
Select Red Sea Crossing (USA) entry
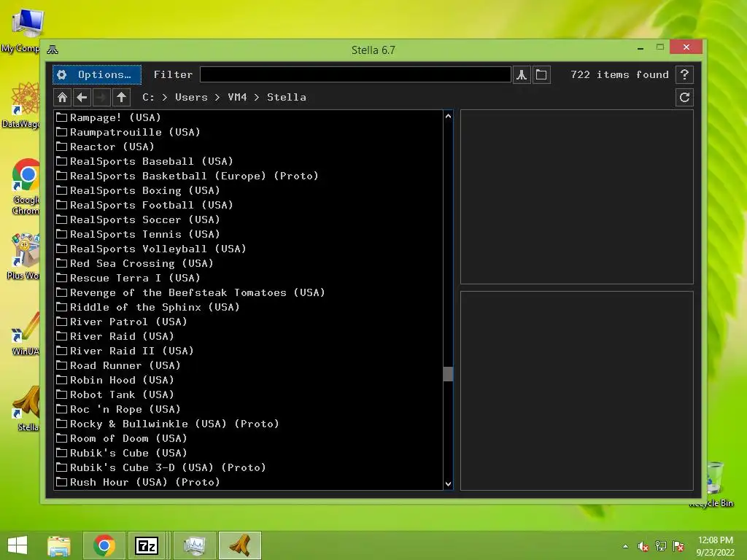coord(249,263)
